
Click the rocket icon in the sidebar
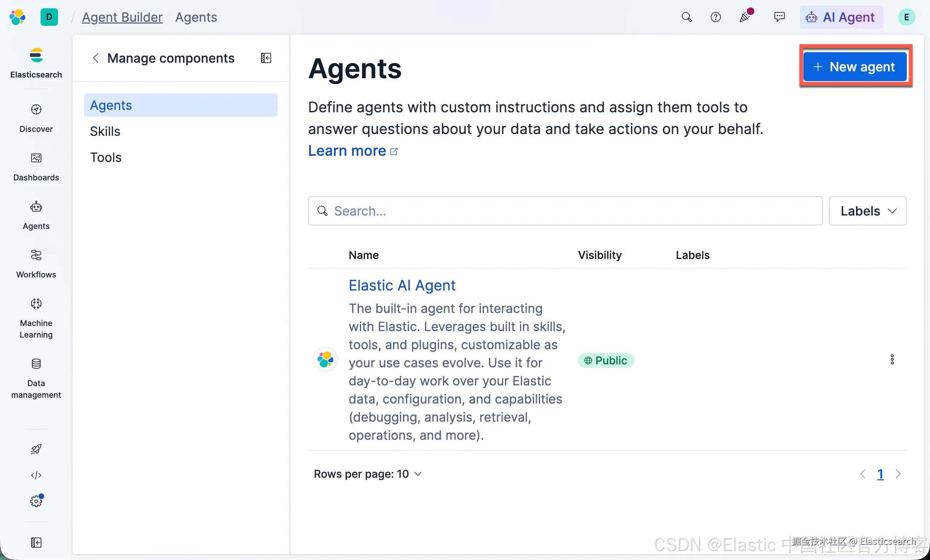tap(36, 449)
